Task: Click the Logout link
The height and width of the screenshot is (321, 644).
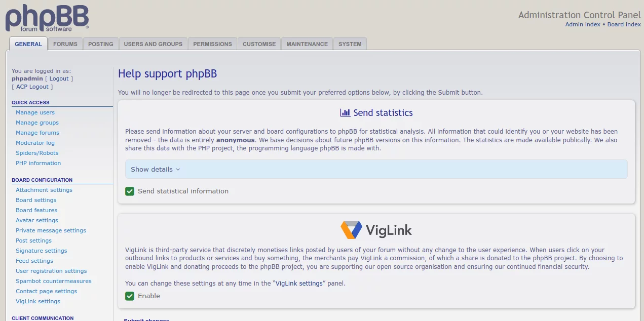Action: coord(59,78)
